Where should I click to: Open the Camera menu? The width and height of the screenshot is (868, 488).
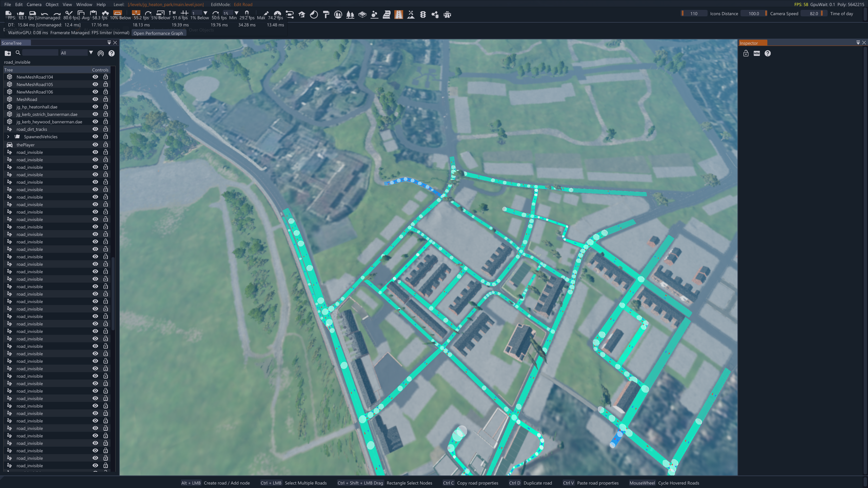coord(34,4)
